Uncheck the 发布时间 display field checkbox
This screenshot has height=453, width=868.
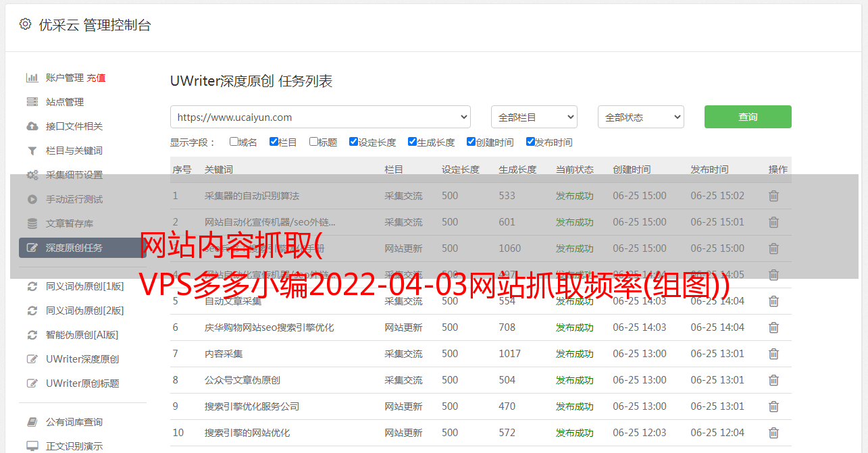[530, 142]
